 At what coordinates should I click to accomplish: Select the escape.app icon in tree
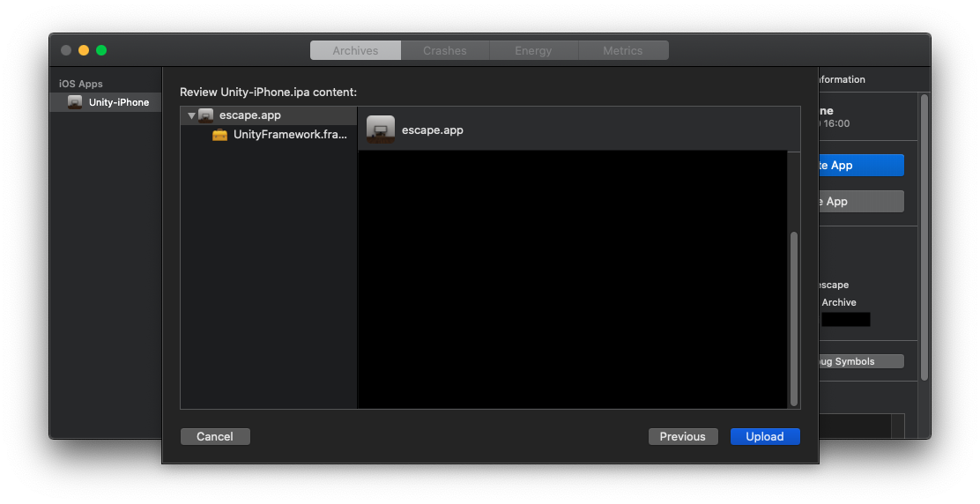coord(205,115)
